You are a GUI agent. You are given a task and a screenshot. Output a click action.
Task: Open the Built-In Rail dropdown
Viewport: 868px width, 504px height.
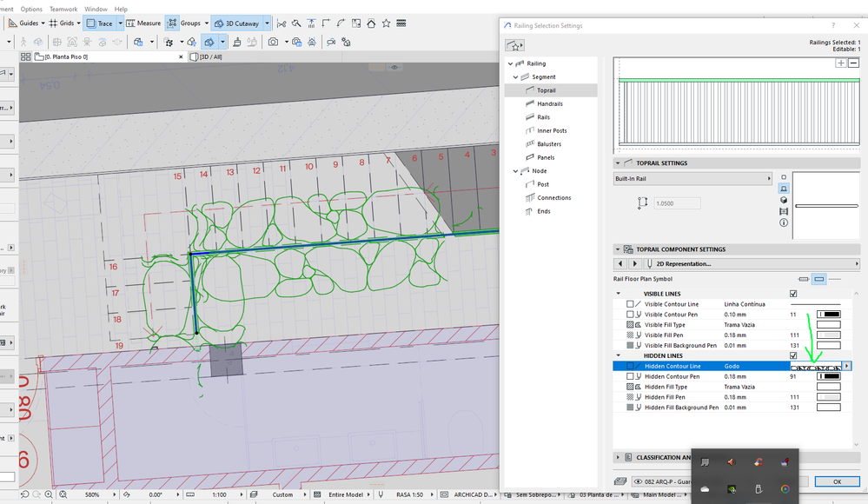point(692,179)
